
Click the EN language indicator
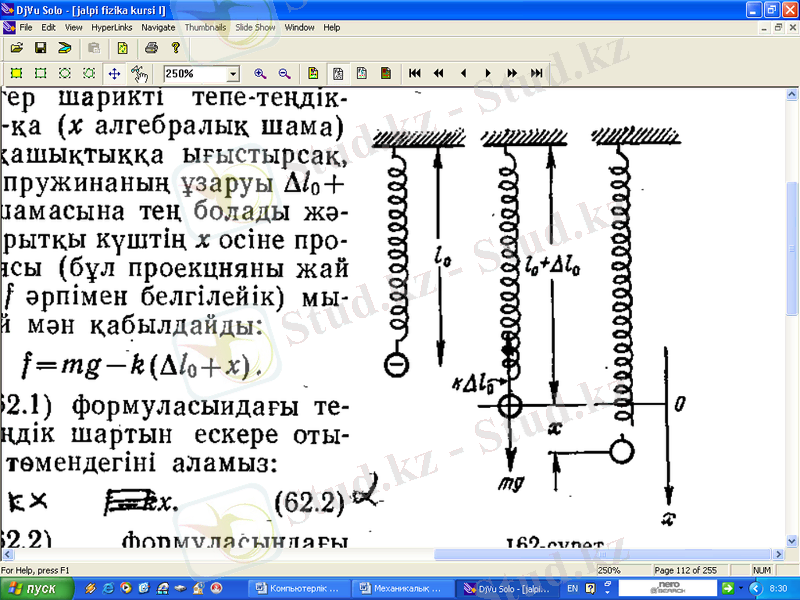pos(572,589)
